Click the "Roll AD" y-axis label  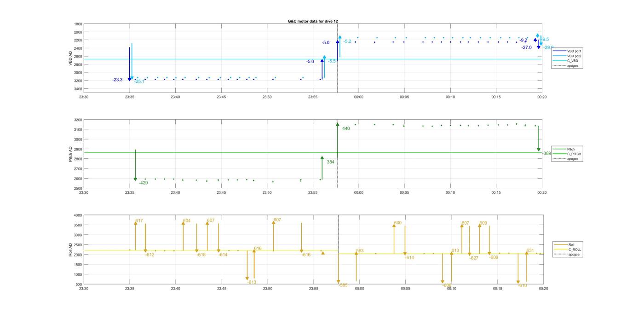pyautogui.click(x=71, y=249)
